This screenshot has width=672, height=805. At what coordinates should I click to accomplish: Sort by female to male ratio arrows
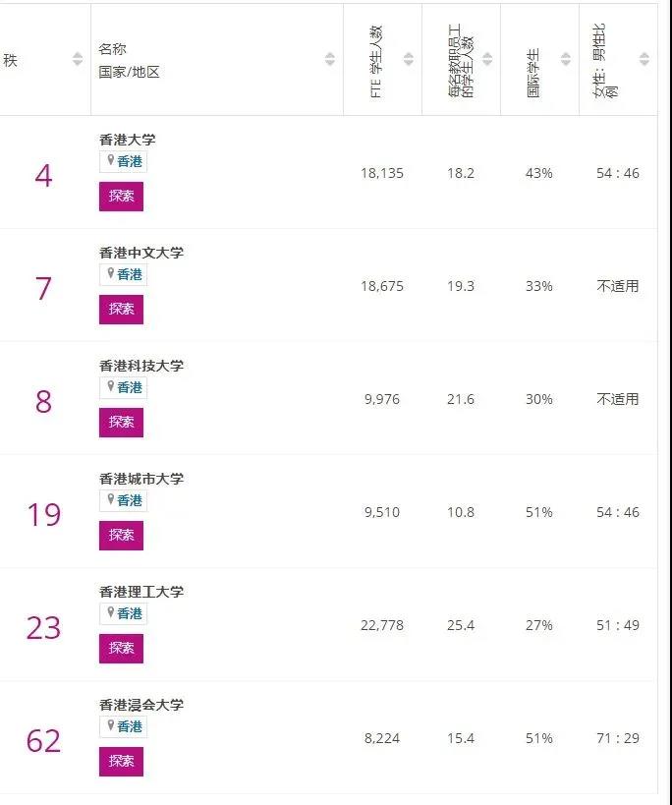[644, 59]
